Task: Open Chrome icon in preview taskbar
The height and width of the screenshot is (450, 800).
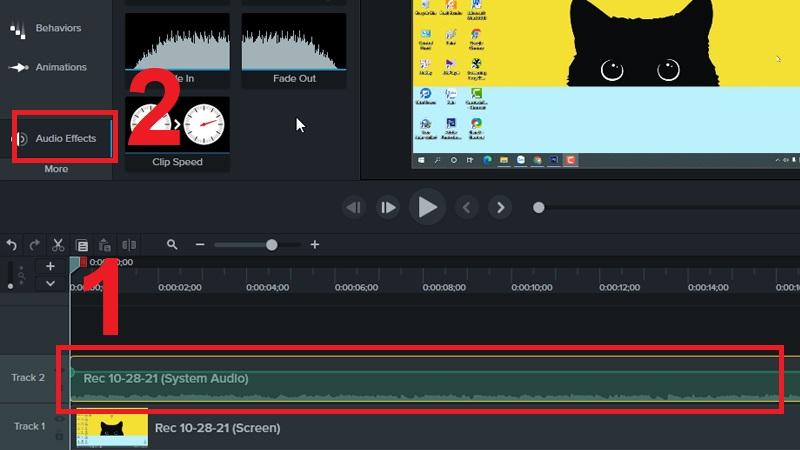Action: tap(537, 160)
